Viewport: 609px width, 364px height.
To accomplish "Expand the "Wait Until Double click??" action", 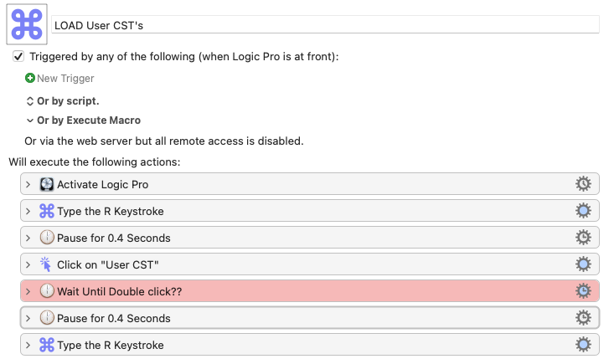I will [x=28, y=291].
